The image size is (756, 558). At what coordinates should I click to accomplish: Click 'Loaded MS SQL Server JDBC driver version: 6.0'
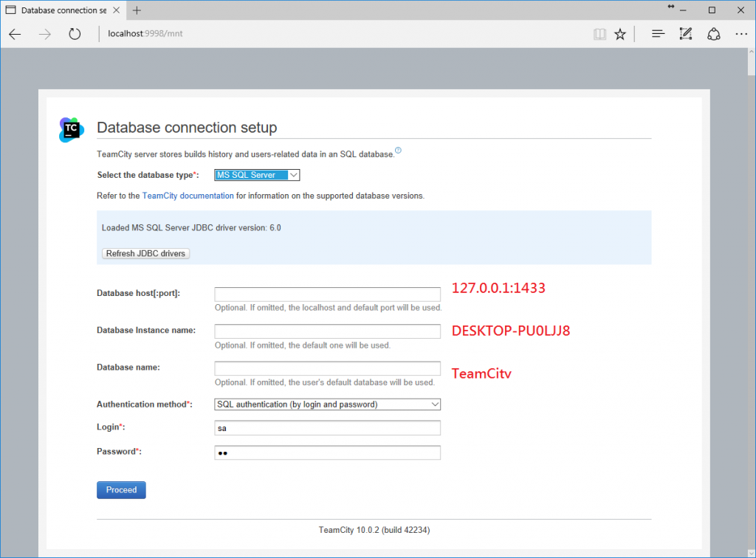[191, 228]
